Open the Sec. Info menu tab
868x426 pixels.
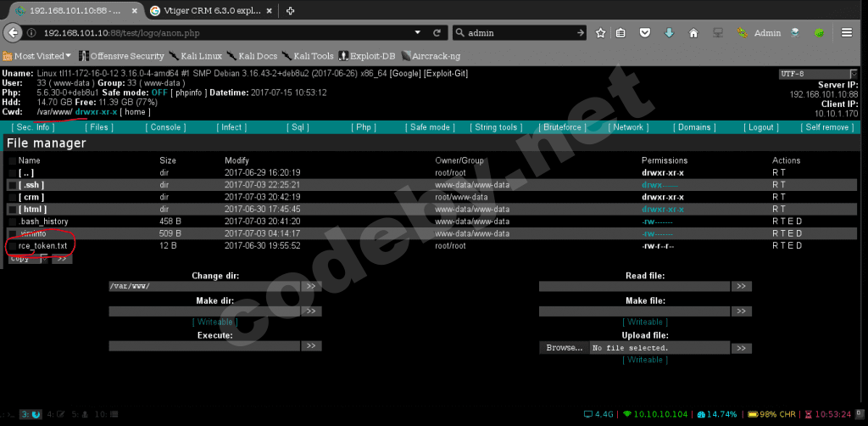click(33, 127)
